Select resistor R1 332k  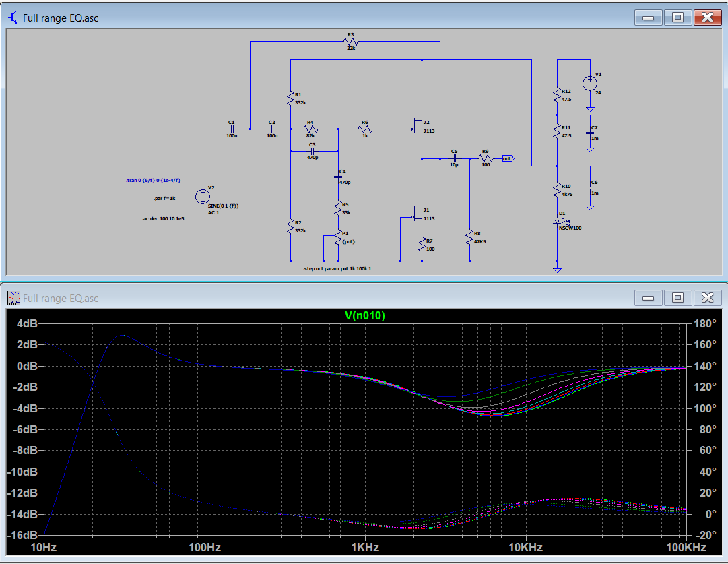pyautogui.click(x=291, y=98)
